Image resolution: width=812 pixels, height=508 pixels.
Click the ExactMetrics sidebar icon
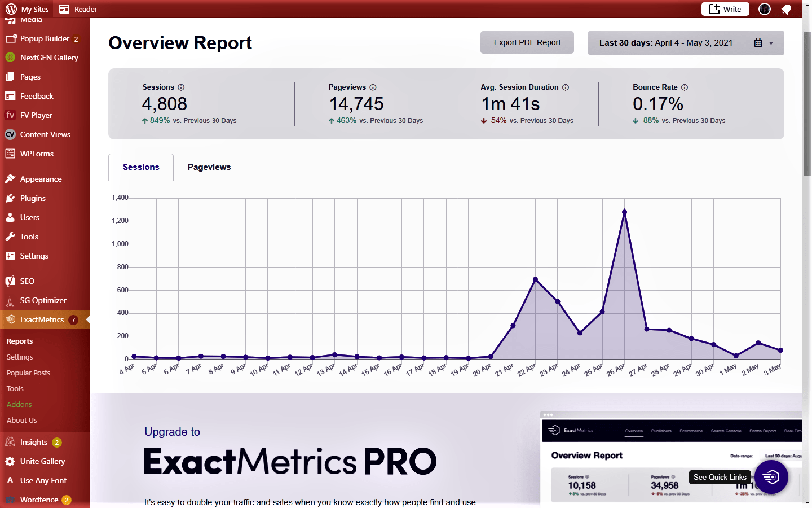click(x=10, y=319)
